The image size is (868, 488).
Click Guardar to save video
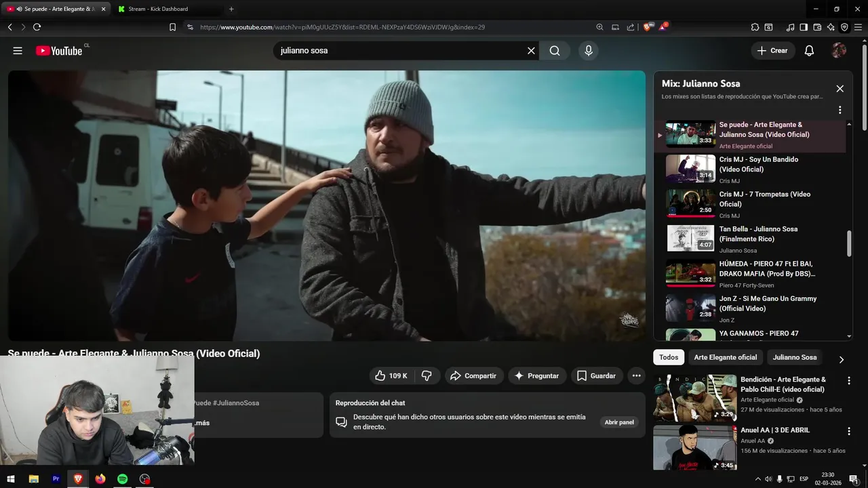click(x=596, y=375)
